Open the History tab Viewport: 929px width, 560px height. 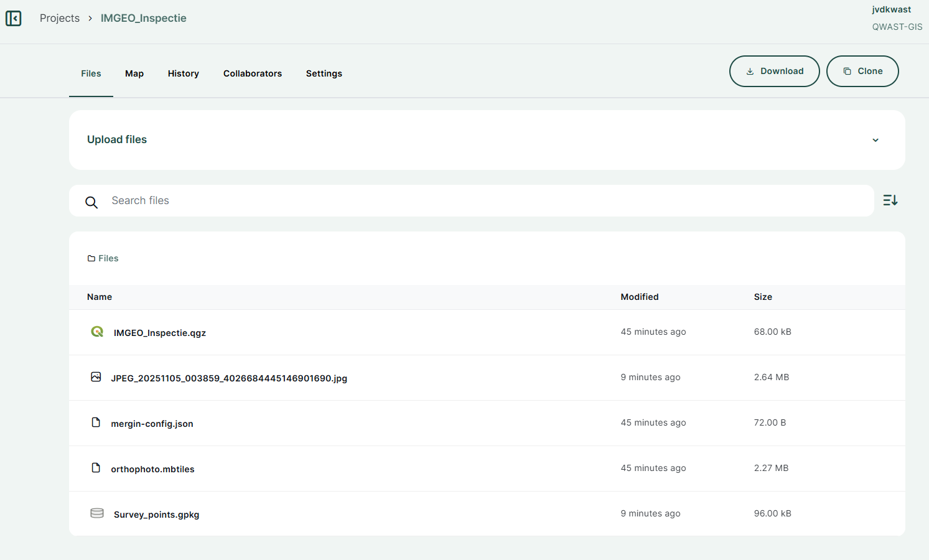(x=183, y=73)
